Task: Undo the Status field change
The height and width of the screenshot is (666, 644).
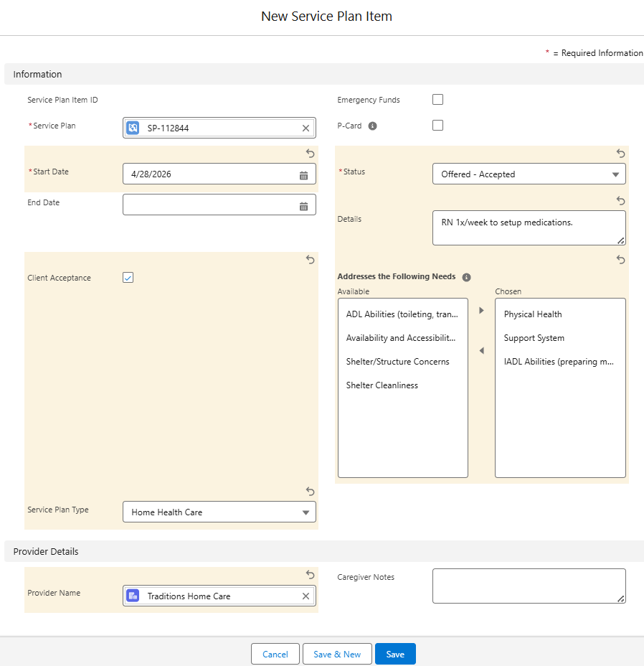Action: [x=620, y=154]
